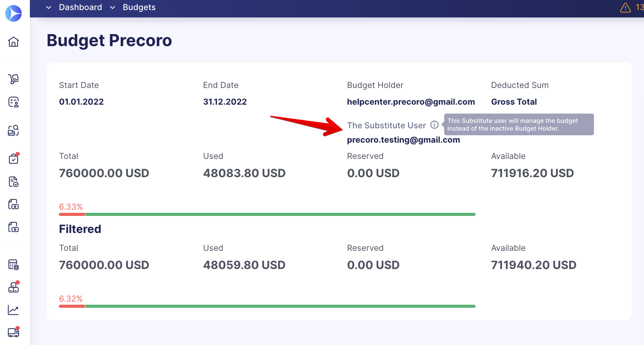
Task: Open the supplier search sidebar icon
Action: tap(14, 130)
